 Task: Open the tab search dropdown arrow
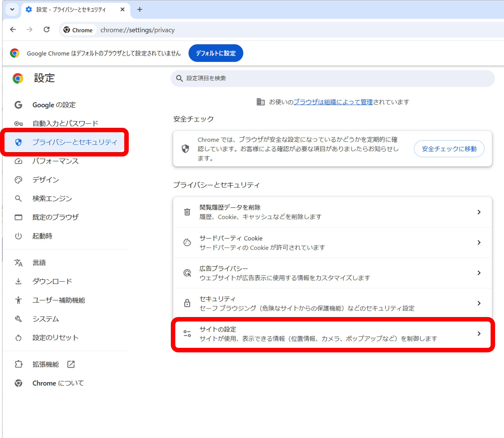tap(12, 10)
